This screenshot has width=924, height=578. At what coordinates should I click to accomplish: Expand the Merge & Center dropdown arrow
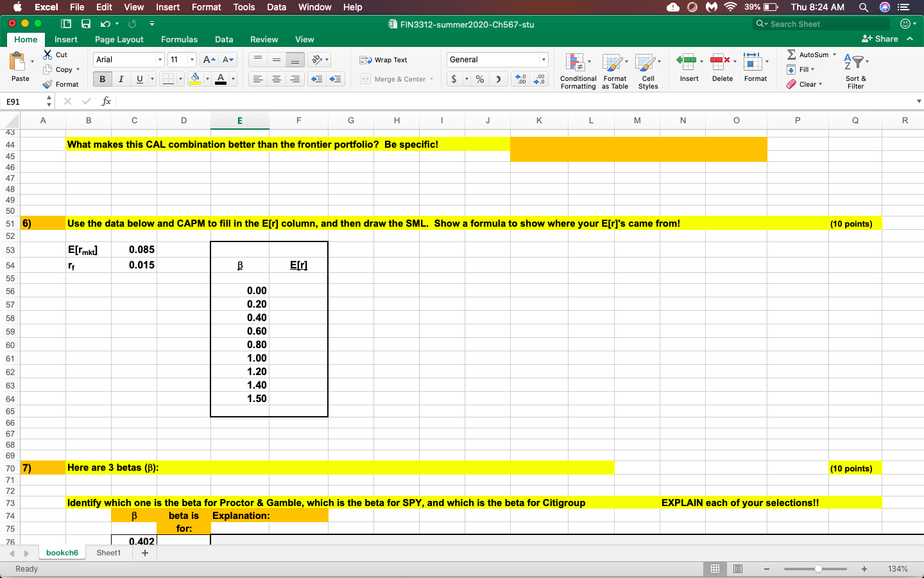(432, 79)
